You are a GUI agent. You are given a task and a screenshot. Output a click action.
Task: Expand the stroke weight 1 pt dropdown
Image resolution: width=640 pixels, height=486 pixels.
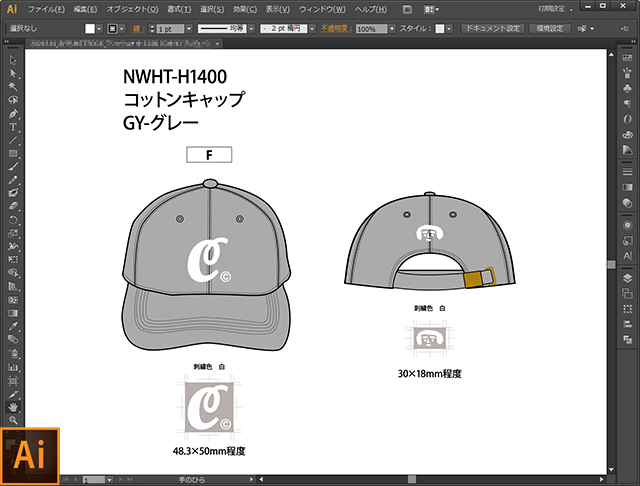point(190,30)
